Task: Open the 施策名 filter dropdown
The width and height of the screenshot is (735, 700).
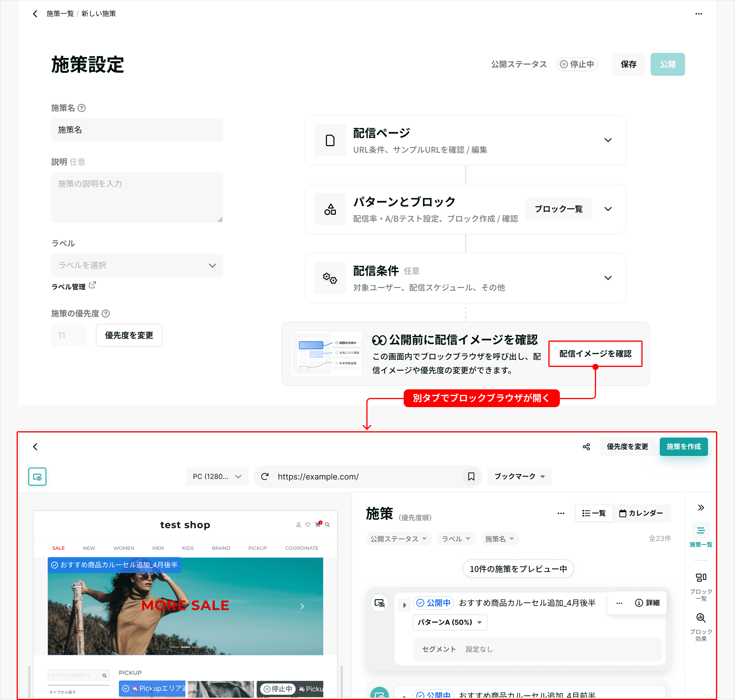Action: [500, 539]
